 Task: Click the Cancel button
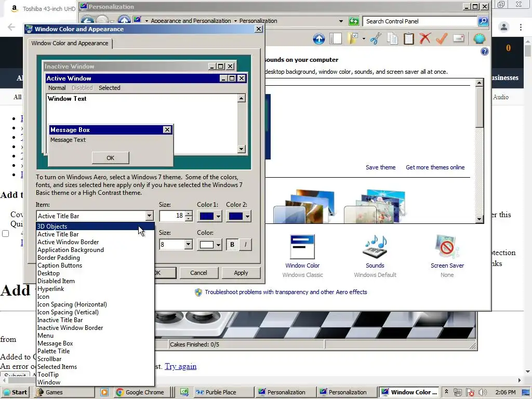pyautogui.click(x=198, y=273)
